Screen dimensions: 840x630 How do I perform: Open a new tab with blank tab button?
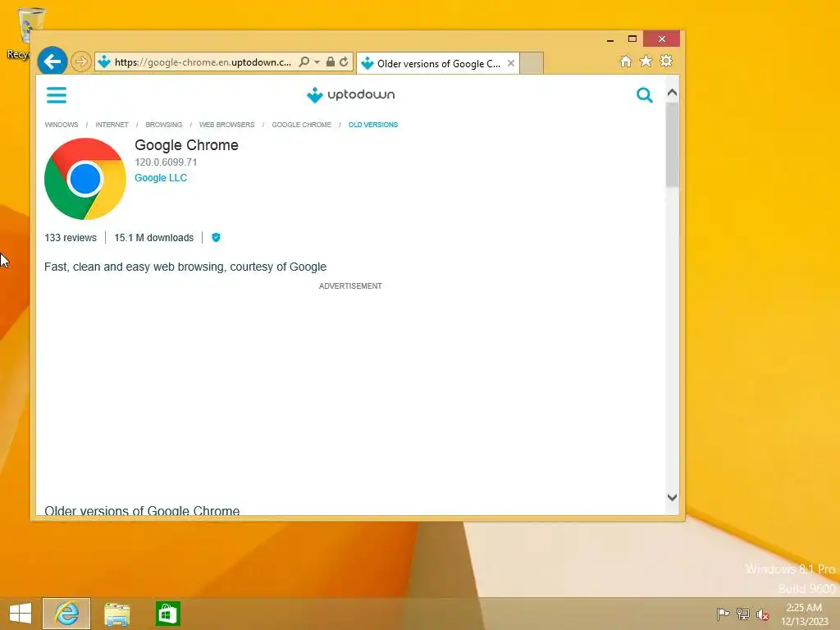point(532,63)
